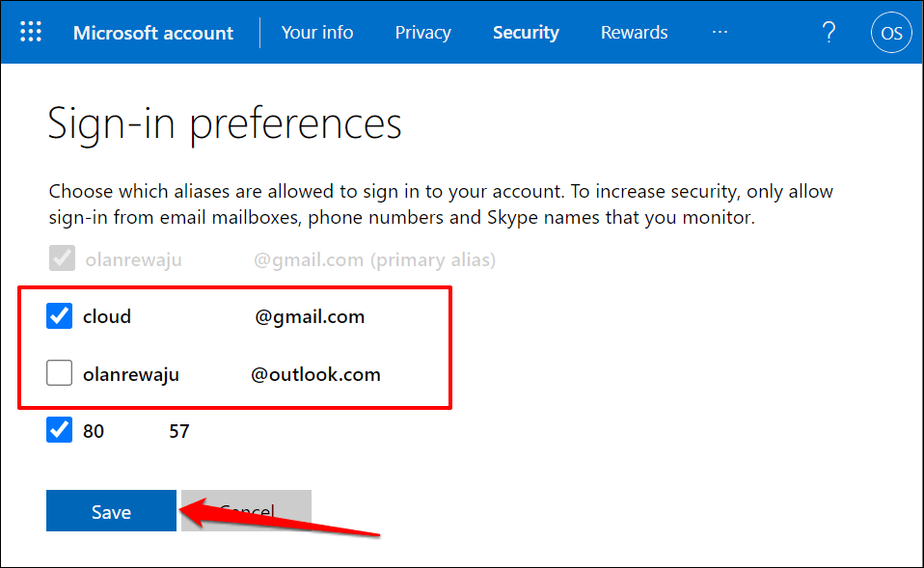Open the Your info tab
Screen dimensions: 924x568
pyautogui.click(x=317, y=33)
